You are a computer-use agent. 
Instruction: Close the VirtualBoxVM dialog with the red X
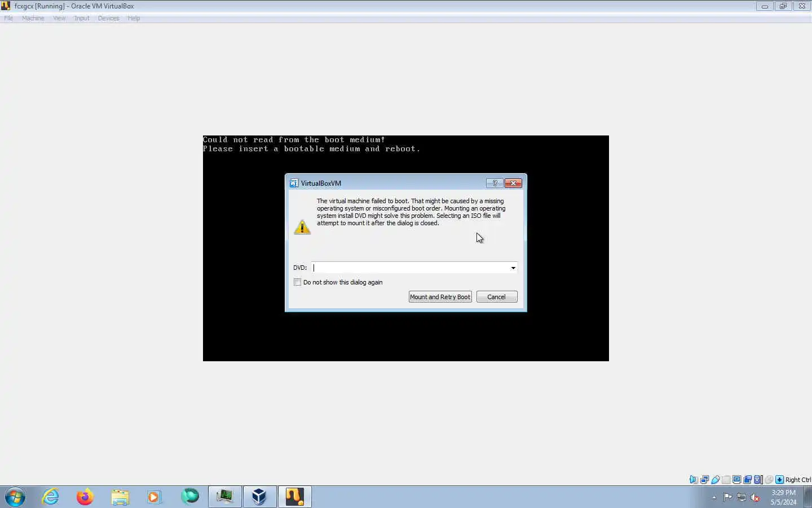pyautogui.click(x=513, y=183)
